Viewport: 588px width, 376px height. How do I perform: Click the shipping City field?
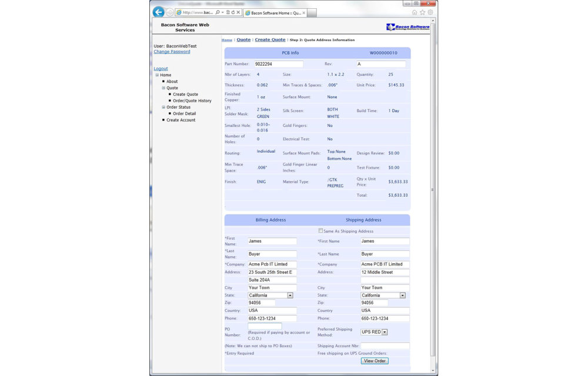(x=385, y=288)
